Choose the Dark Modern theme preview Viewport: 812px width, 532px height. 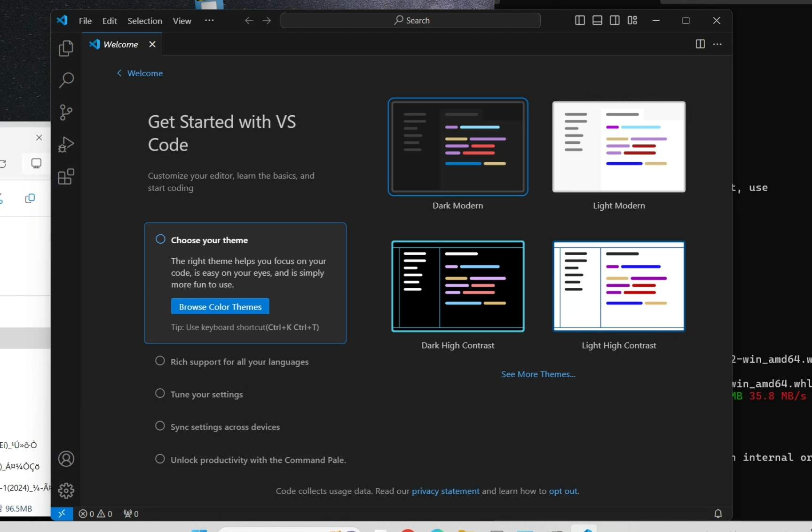pos(458,147)
